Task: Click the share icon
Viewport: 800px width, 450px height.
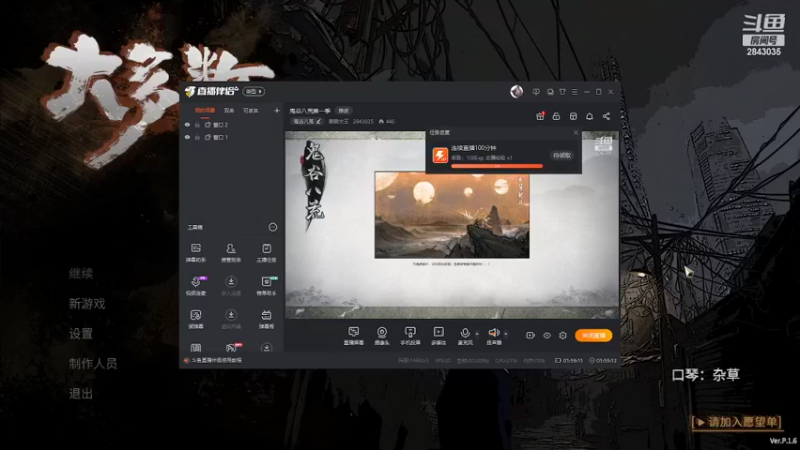Action: (606, 116)
